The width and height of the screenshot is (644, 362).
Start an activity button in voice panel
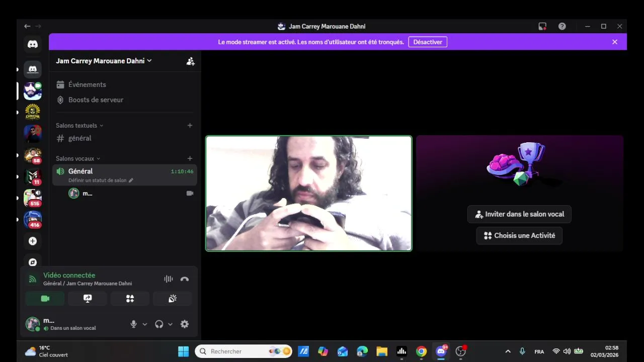tap(130, 299)
